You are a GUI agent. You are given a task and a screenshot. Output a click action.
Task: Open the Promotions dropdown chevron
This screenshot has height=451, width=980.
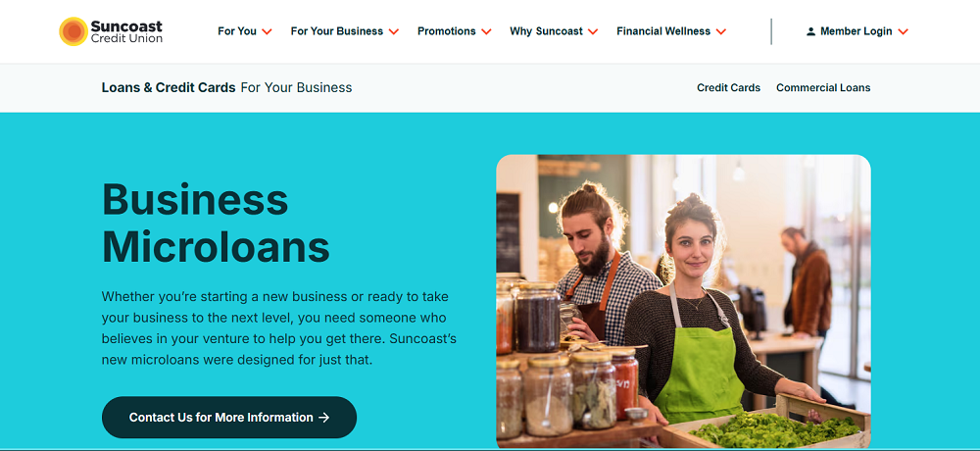click(486, 31)
